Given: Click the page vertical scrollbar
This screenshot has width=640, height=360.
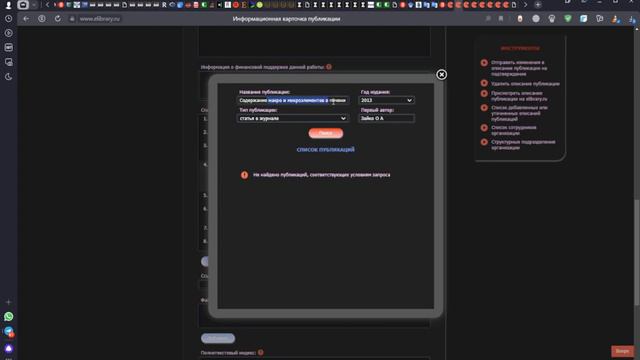Looking at the screenshot, I should tap(637, 252).
